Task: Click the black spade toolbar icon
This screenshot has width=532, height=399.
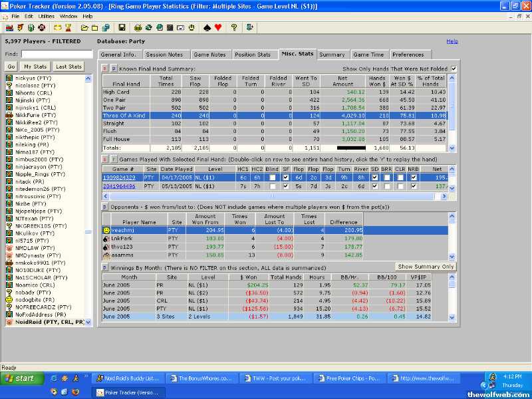Action: [x=206, y=28]
